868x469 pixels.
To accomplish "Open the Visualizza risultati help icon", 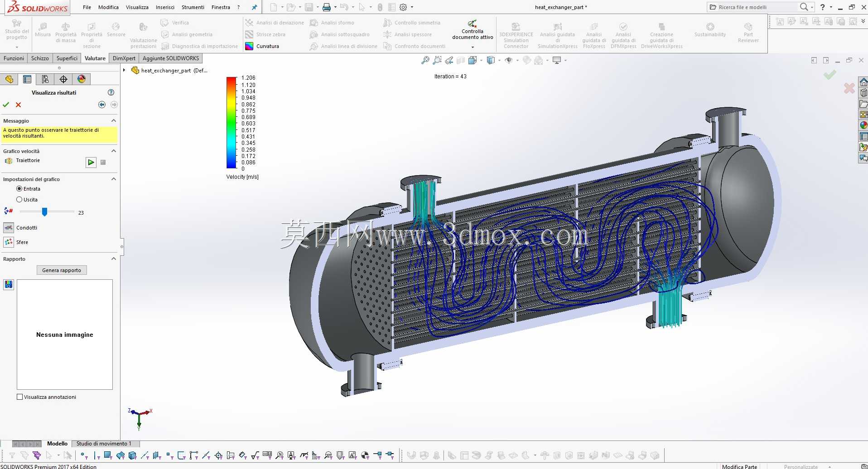I will (x=111, y=92).
